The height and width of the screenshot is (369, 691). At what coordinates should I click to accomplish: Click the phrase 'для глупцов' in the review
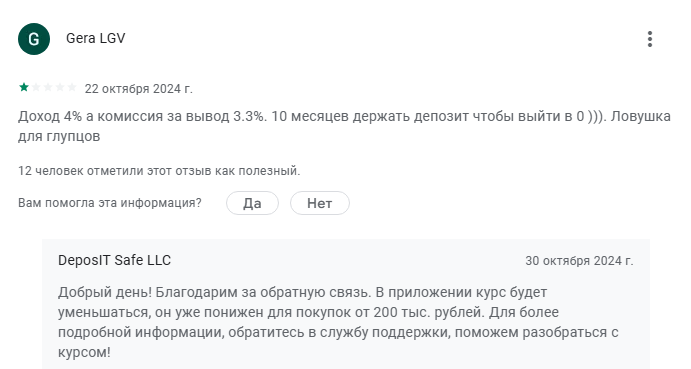tap(59, 136)
